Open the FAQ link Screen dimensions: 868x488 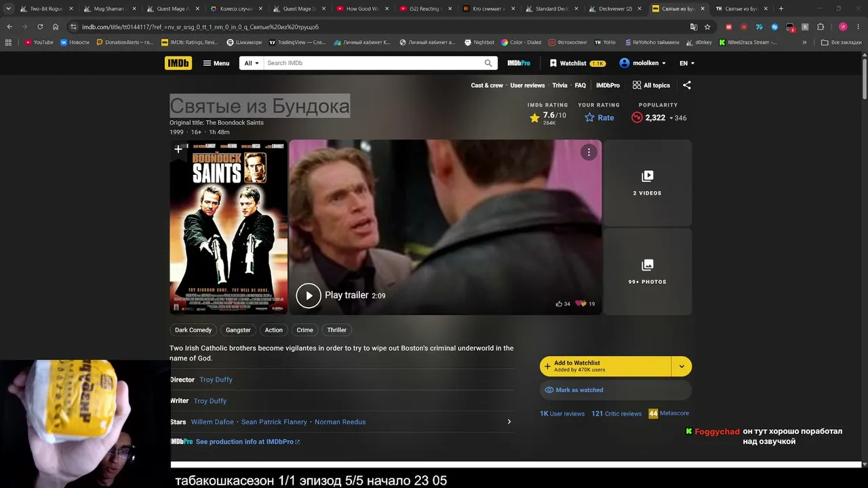[580, 85]
